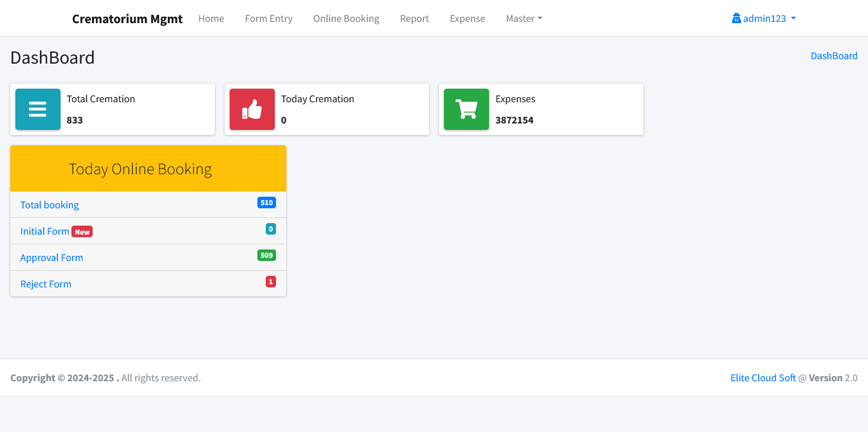Click the Today Online Booking yellow header
868x432 pixels.
(x=140, y=169)
